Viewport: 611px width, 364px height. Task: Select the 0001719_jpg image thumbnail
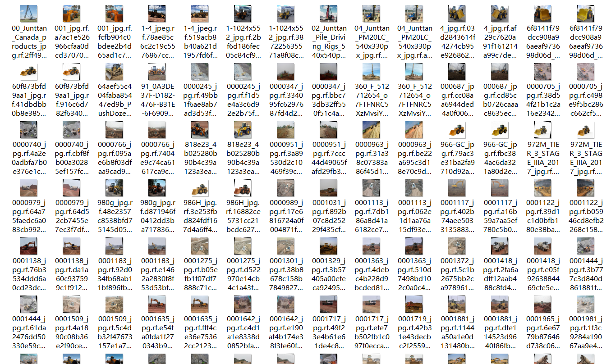click(x=414, y=305)
